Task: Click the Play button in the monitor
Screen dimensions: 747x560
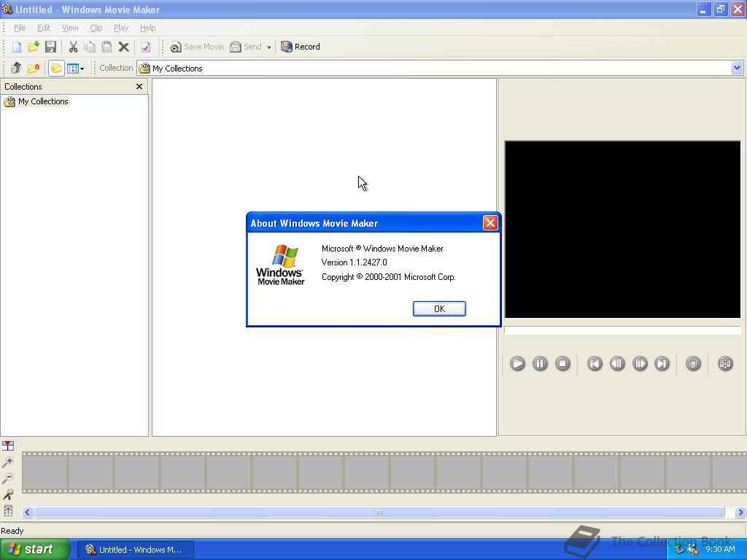Action: coord(517,364)
